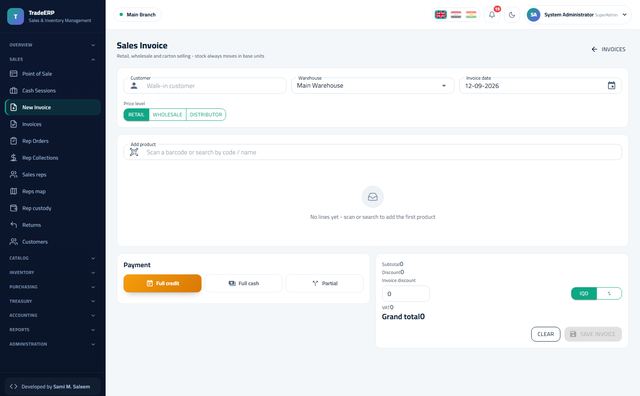Click the customer person icon
The height and width of the screenshot is (396, 640).
(x=134, y=86)
